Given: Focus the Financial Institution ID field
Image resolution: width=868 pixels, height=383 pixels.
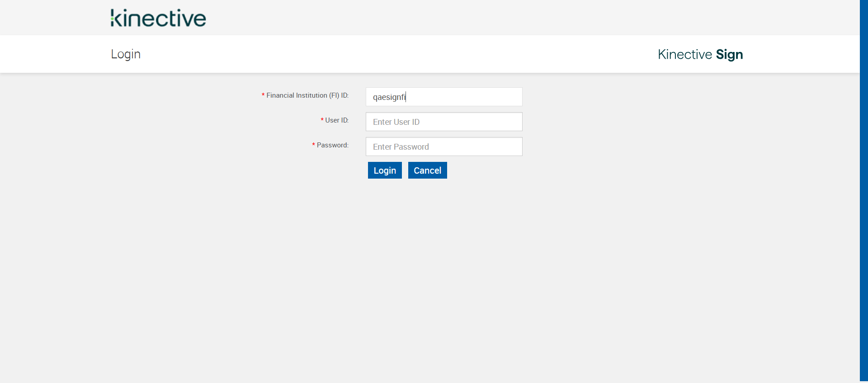Looking at the screenshot, I should [444, 97].
